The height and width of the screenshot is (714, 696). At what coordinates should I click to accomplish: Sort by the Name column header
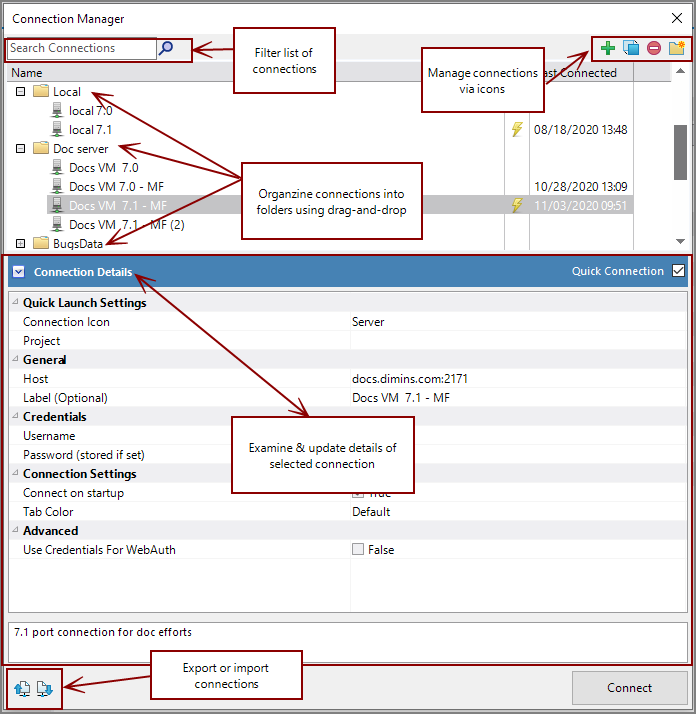click(x=27, y=73)
